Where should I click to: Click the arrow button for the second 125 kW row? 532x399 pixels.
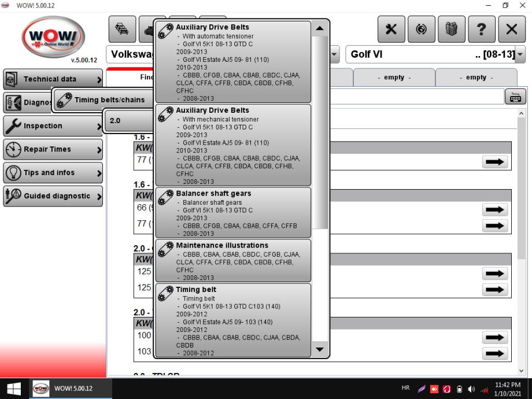click(x=495, y=290)
